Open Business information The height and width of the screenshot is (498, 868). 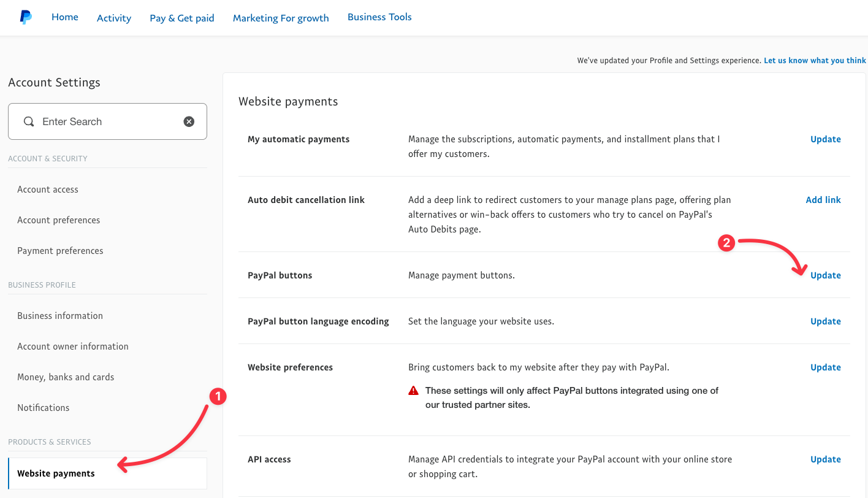pyautogui.click(x=60, y=316)
